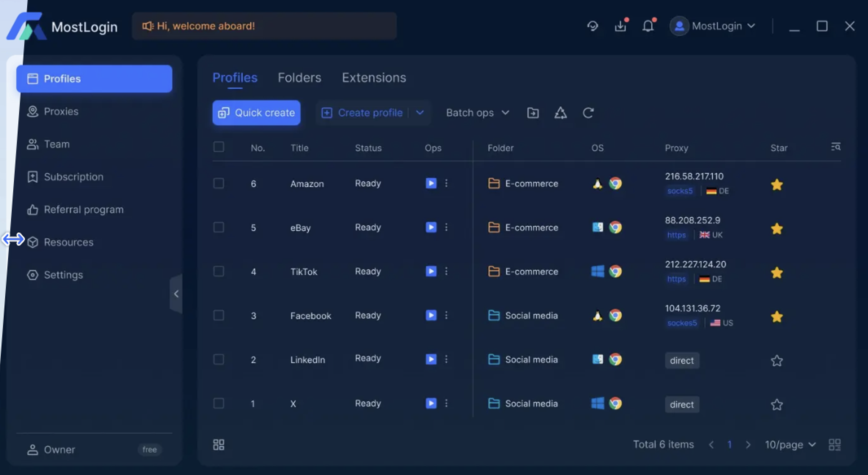Collapse the sidebar with arrow handle
The height and width of the screenshot is (475, 868).
(x=176, y=294)
